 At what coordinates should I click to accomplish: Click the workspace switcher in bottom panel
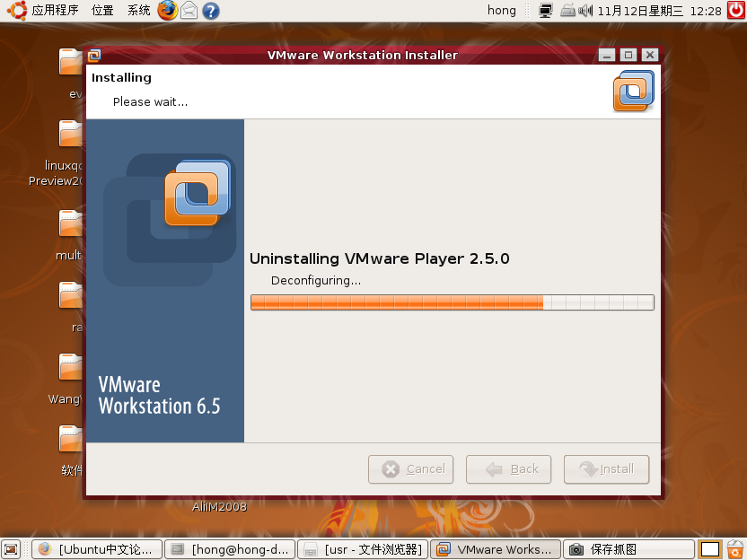tap(710, 549)
